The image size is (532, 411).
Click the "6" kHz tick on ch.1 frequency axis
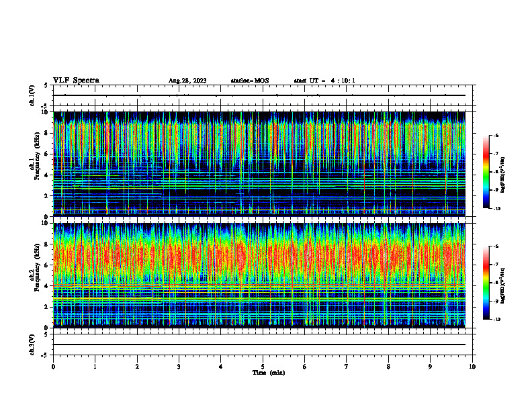pos(47,154)
